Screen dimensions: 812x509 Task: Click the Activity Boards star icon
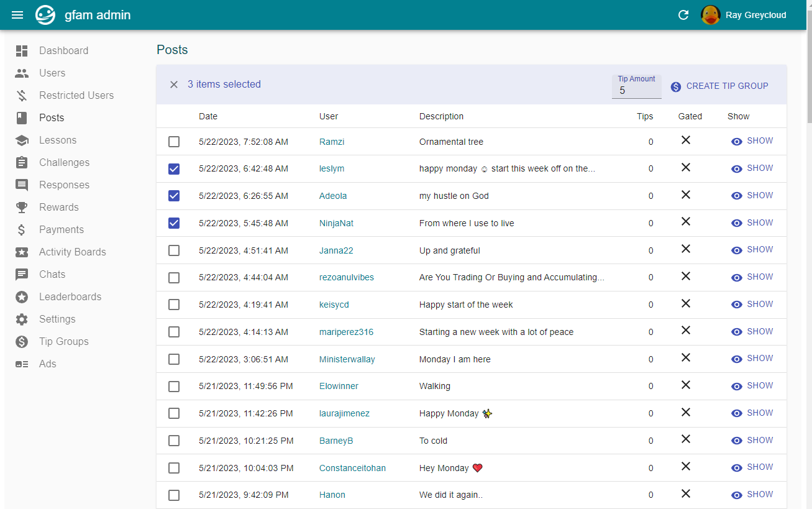click(x=22, y=252)
